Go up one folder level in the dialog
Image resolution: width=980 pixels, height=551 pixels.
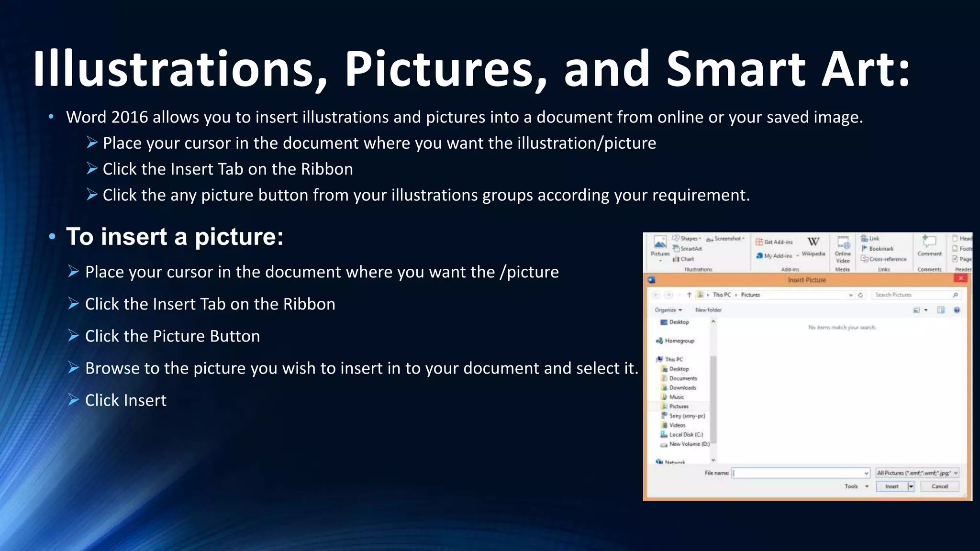coord(689,295)
